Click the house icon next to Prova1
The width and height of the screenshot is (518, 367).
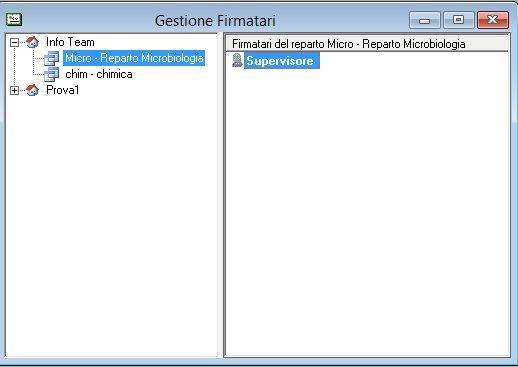click(x=32, y=90)
